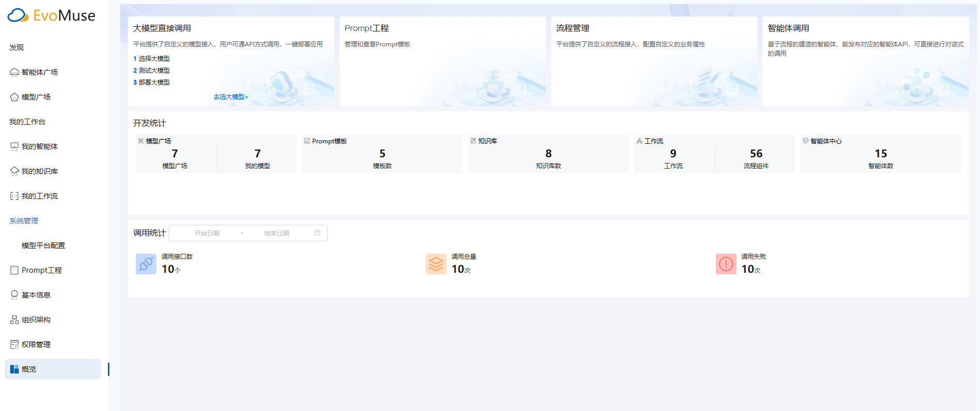Open Prompt工程 in the sidebar menu
Image resolution: width=980 pixels, height=411 pixels.
[x=53, y=270]
